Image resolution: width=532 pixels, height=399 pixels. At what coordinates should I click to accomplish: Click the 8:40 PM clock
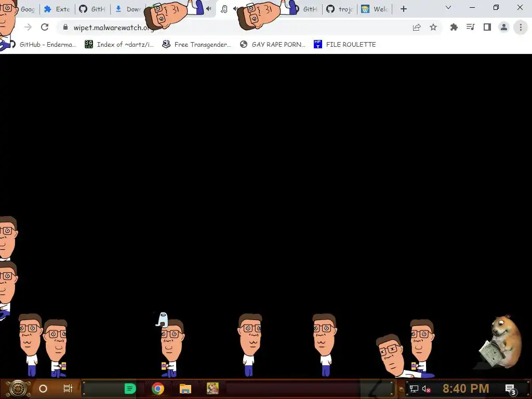[466, 389]
